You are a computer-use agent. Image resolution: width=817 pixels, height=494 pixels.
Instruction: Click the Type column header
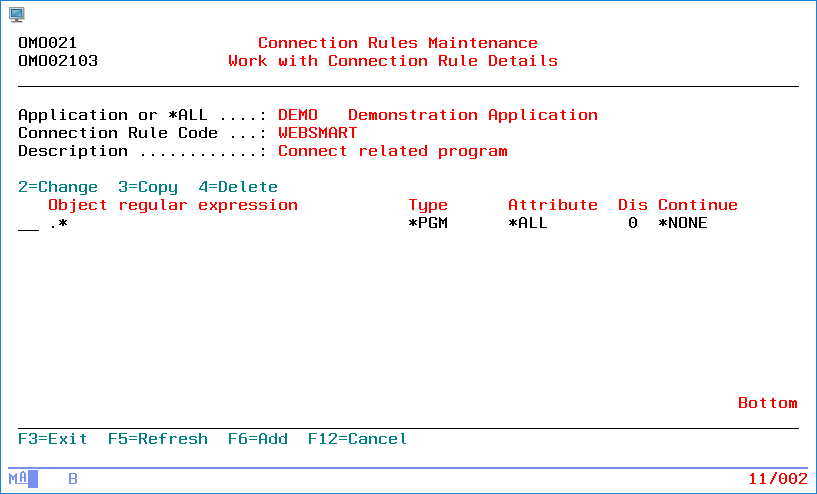click(x=428, y=205)
